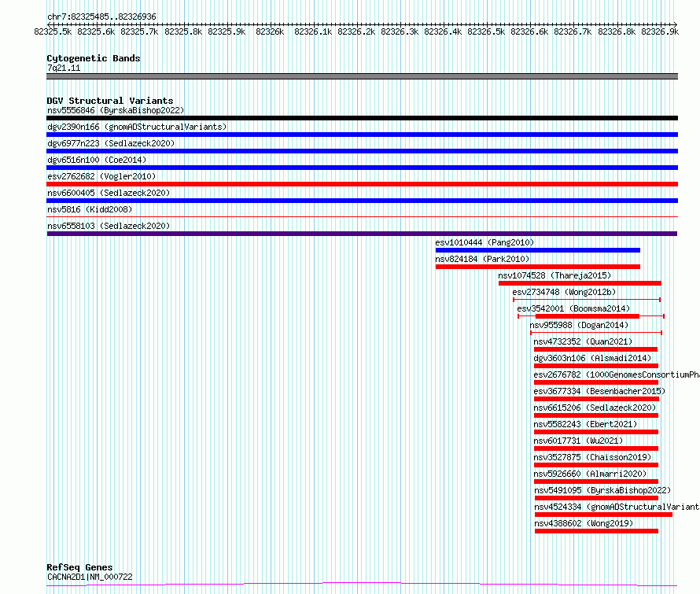
Task: Open nsv955988 (Dogan2014) variant
Action: pos(579,325)
